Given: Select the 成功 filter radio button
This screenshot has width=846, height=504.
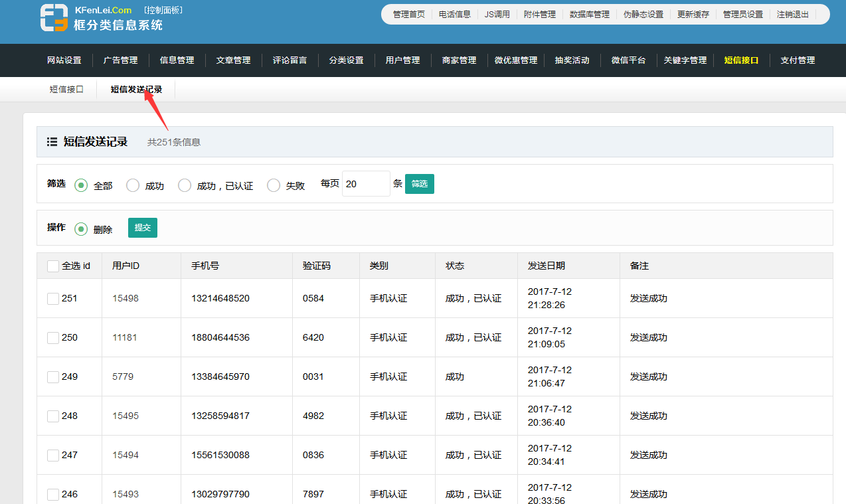Looking at the screenshot, I should click(133, 185).
